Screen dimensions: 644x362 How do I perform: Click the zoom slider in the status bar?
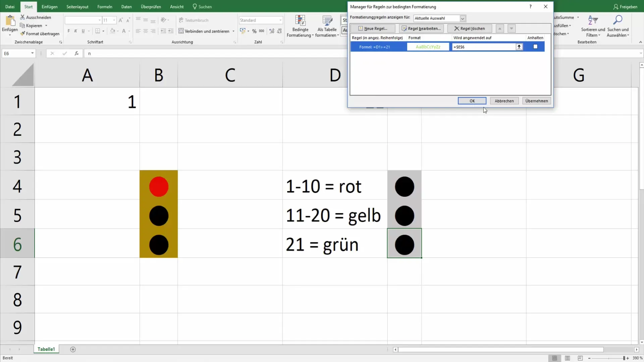pyautogui.click(x=608, y=358)
